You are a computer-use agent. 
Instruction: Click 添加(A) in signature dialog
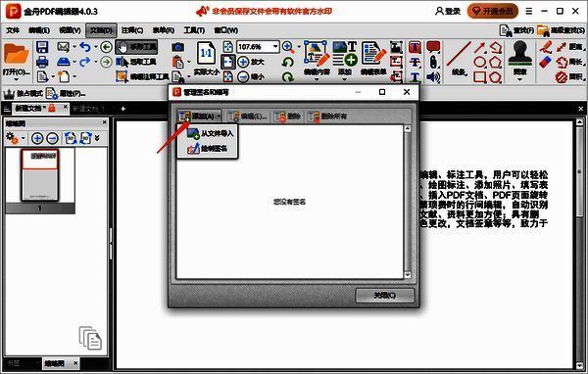point(199,117)
